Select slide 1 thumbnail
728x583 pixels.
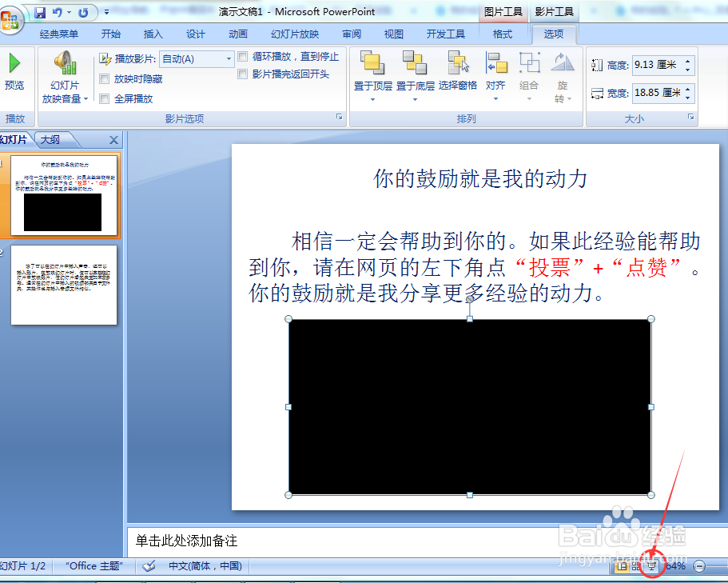[64, 196]
